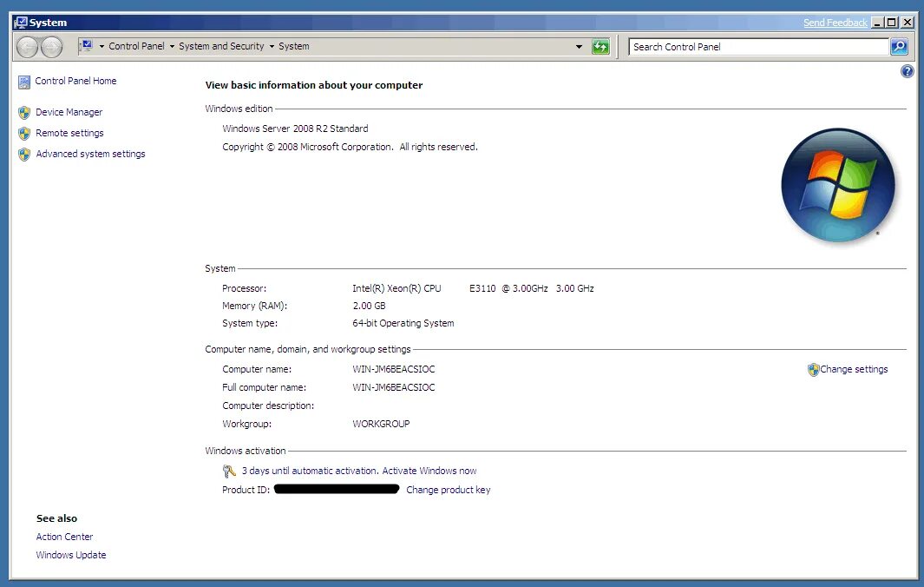Click the address bar computer icon

point(87,46)
